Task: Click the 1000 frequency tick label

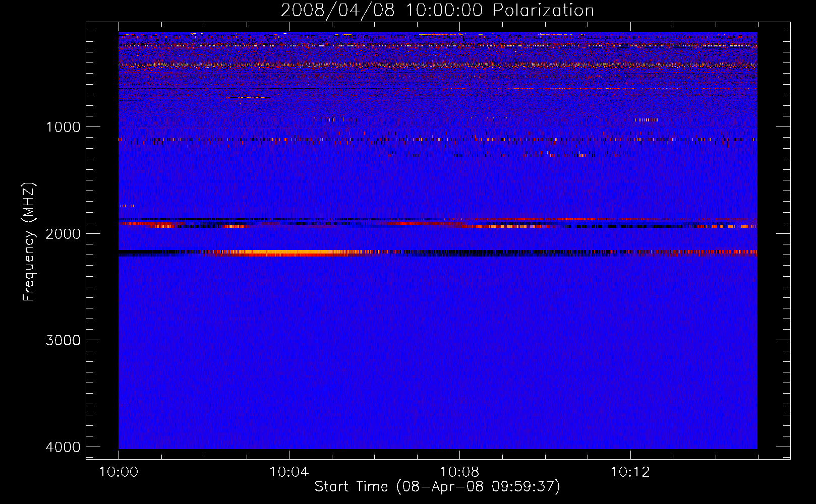Action: (63, 127)
